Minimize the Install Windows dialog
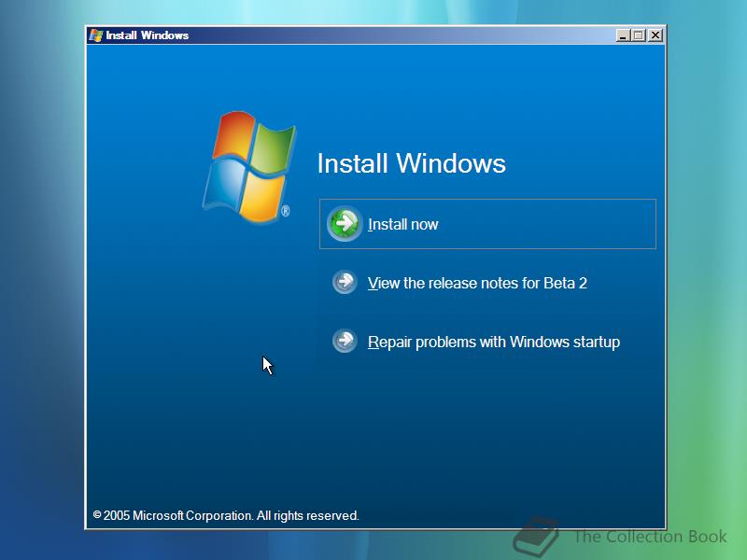 622,35
